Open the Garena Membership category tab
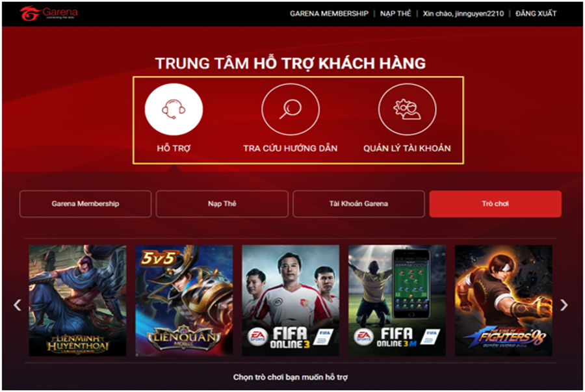The width and height of the screenshot is (585, 392). click(85, 203)
